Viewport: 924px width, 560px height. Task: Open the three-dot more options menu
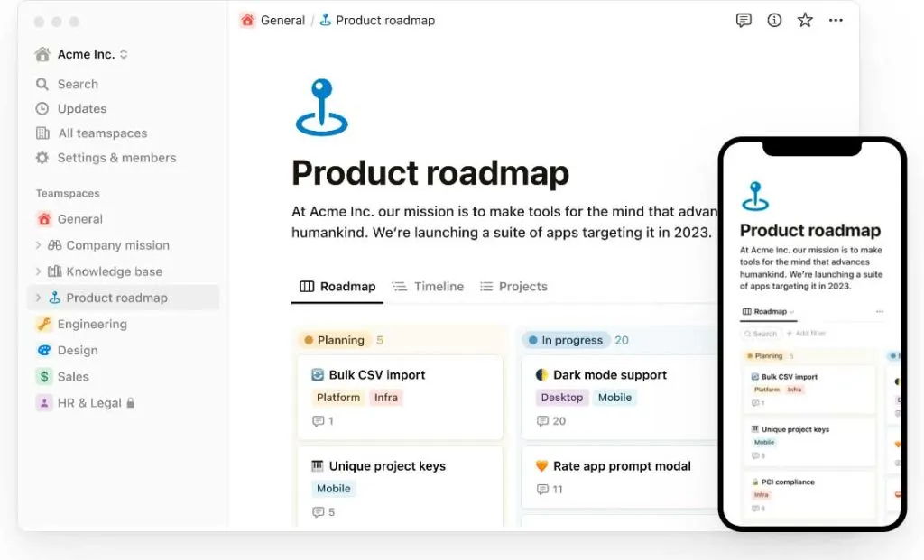click(836, 21)
